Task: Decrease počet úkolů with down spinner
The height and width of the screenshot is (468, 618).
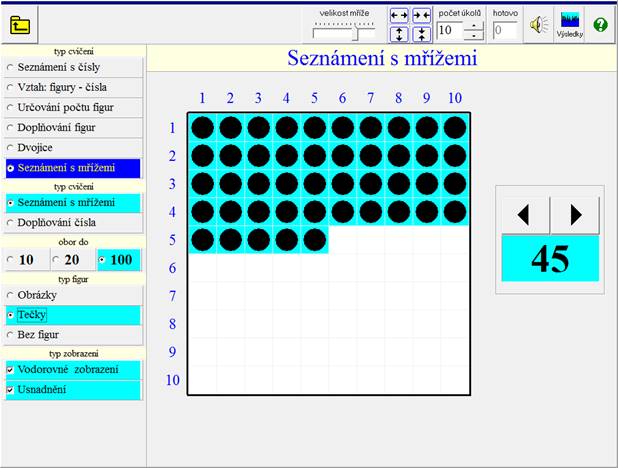Action: [x=473, y=35]
